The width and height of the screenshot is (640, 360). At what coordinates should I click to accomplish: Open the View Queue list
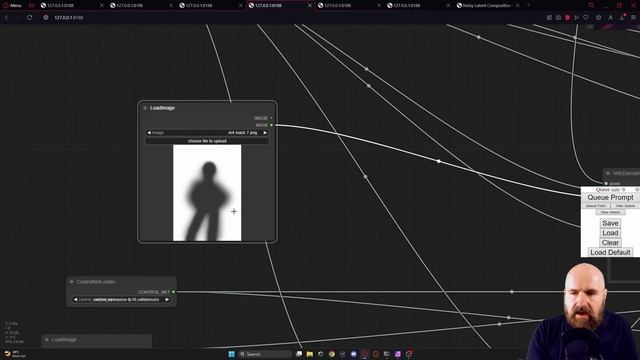tap(625, 206)
